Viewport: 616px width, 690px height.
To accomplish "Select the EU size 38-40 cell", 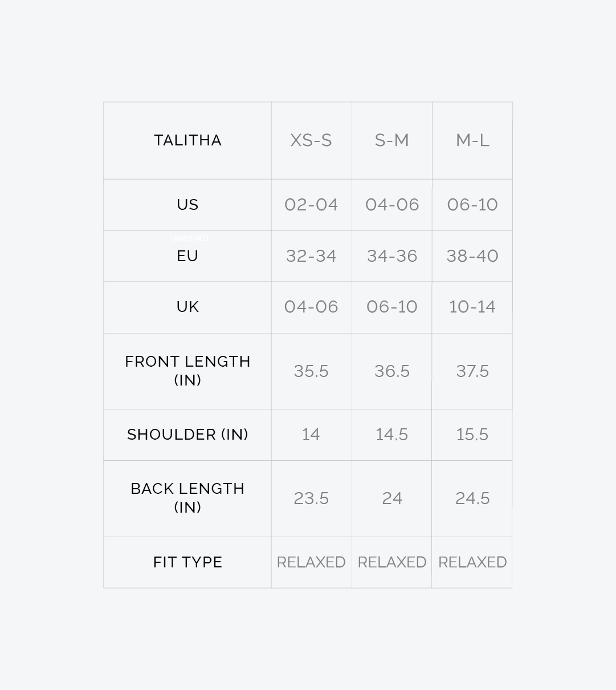I will [x=472, y=256].
